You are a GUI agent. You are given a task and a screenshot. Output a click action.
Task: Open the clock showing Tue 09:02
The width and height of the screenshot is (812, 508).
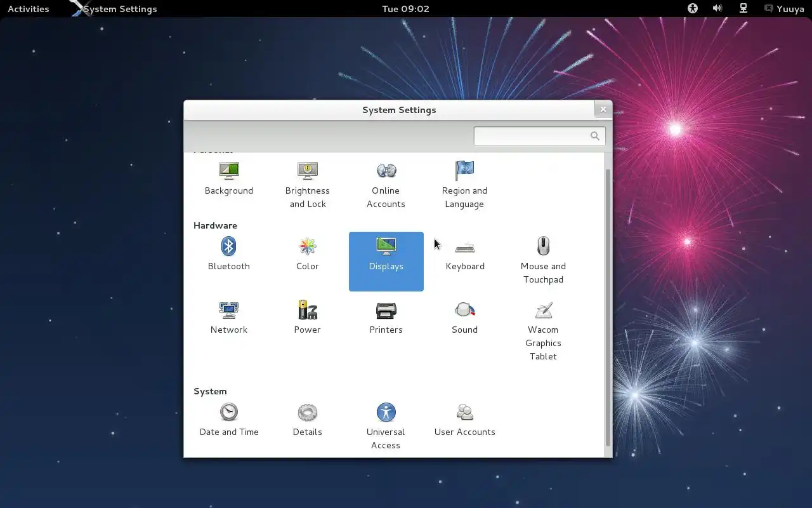click(406, 9)
